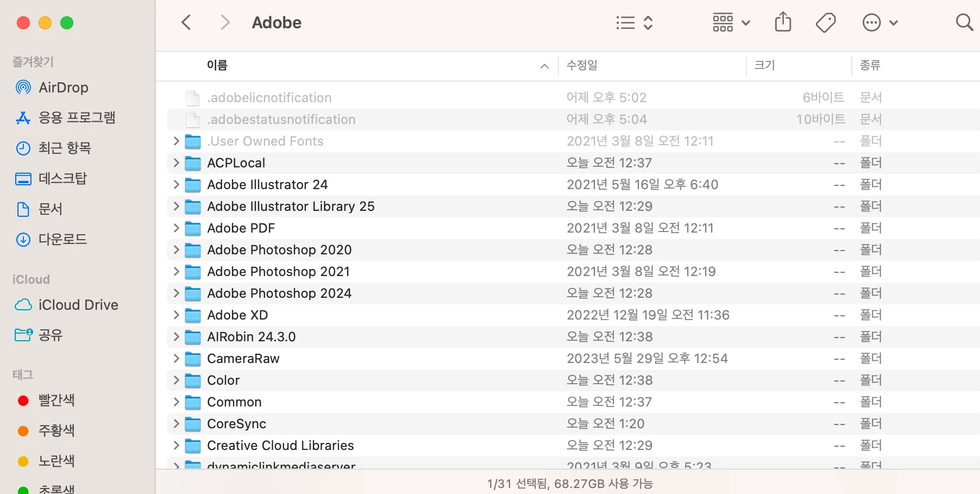This screenshot has height=494, width=980.
Task: Click the Share icon in toolbar
Action: [x=783, y=22]
